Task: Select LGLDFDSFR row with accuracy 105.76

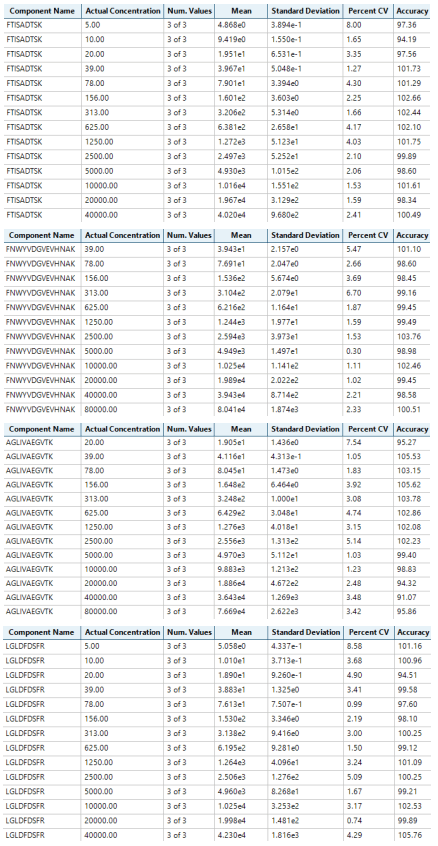Action: (218, 835)
